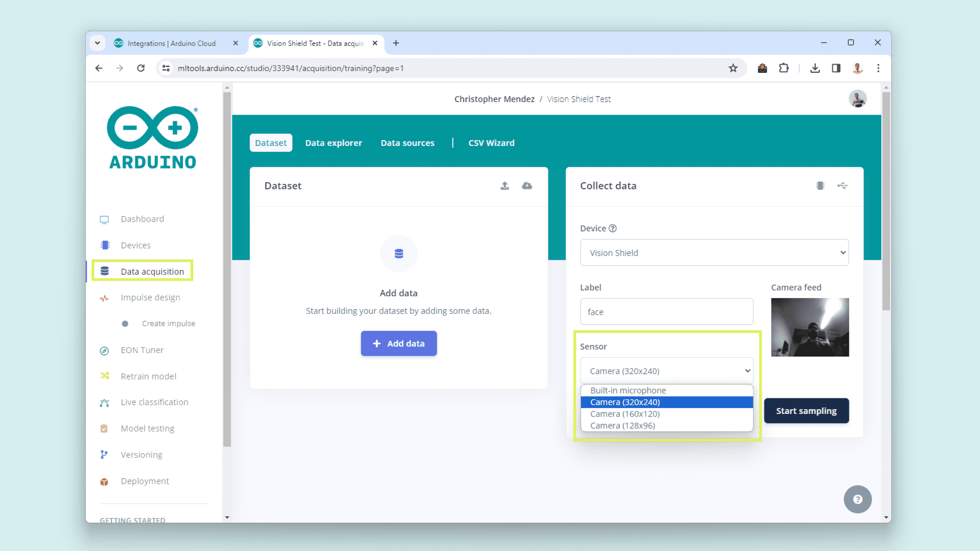Close the Vision Shield Test browser tab
The width and height of the screenshot is (980, 551).
[x=375, y=43]
